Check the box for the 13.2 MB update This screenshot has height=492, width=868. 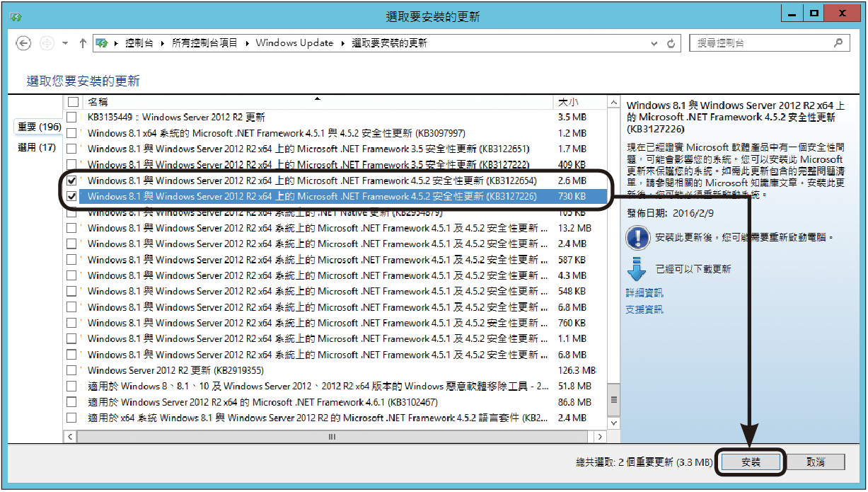(71, 228)
